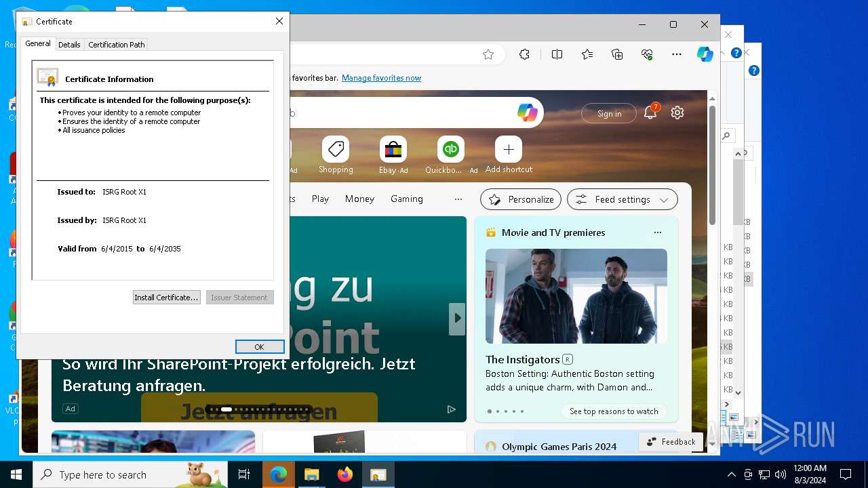Add page to favorites star icon in Edge

(488, 55)
